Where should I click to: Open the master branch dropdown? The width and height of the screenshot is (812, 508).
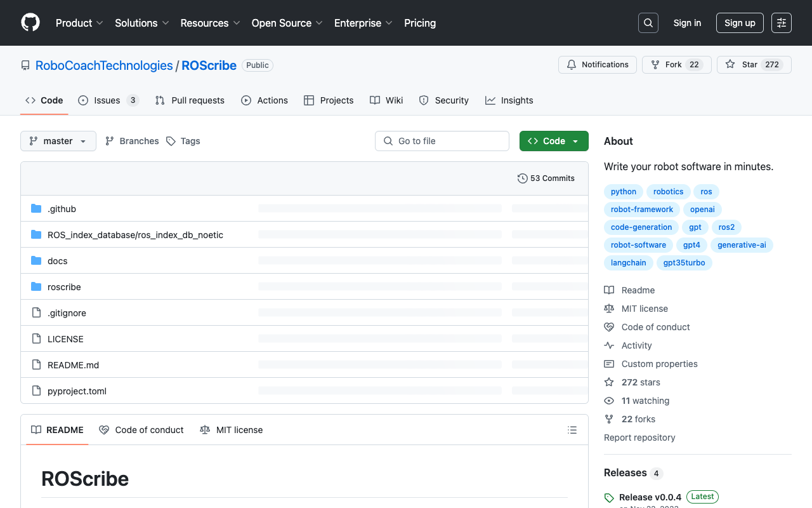tap(58, 141)
